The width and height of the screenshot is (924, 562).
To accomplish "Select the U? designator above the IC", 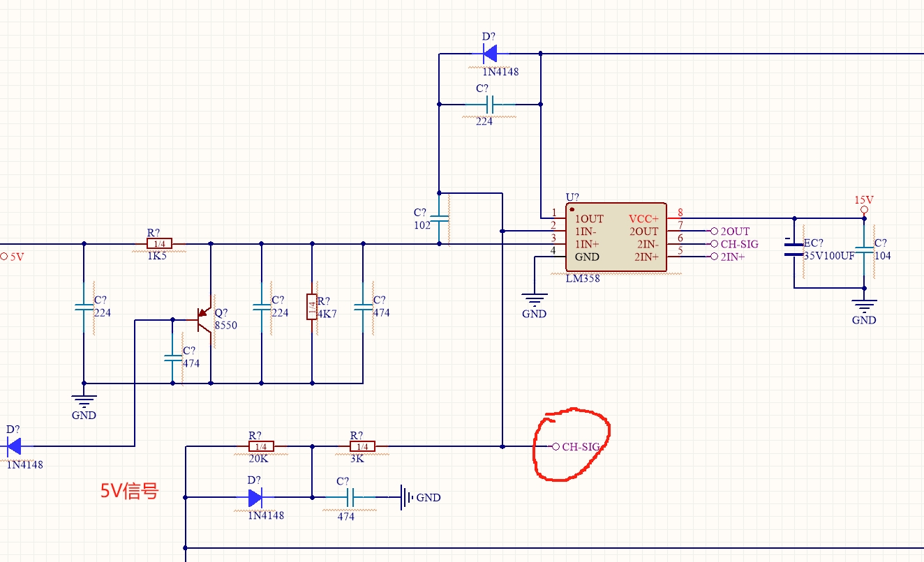I will coord(572,197).
